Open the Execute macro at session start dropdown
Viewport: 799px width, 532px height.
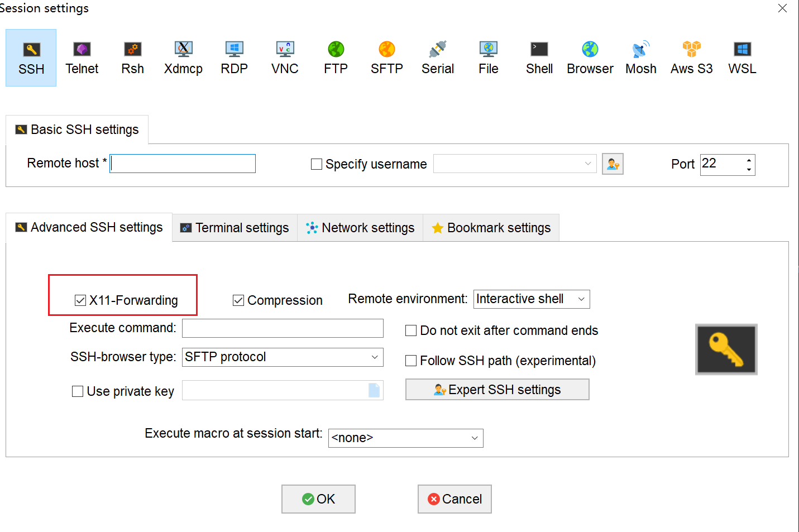(x=405, y=438)
